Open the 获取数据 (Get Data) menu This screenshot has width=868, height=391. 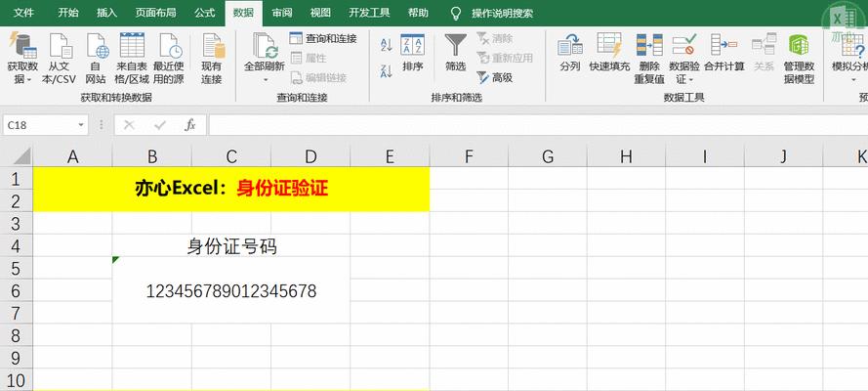point(22,58)
